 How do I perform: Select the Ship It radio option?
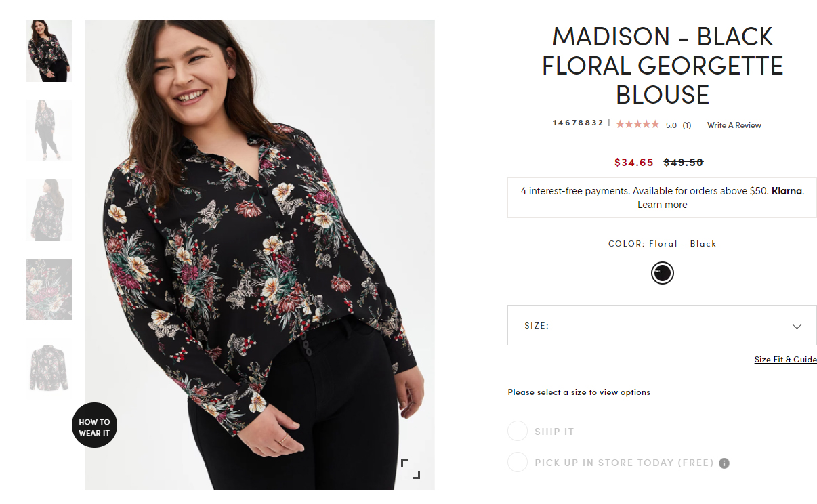(518, 432)
